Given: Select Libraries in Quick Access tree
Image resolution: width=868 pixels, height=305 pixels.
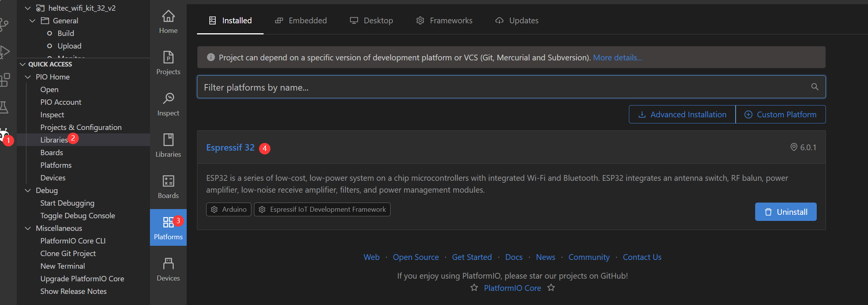Looking at the screenshot, I should pyautogui.click(x=54, y=140).
